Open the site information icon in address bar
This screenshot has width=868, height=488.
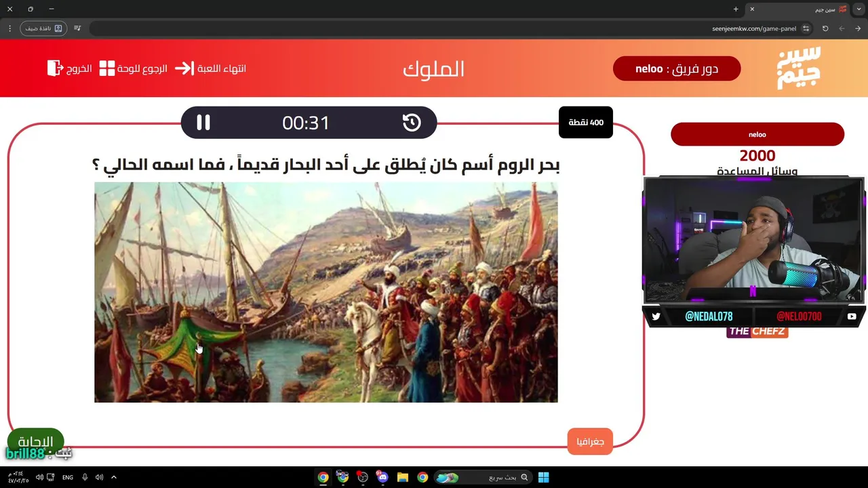pos(806,28)
